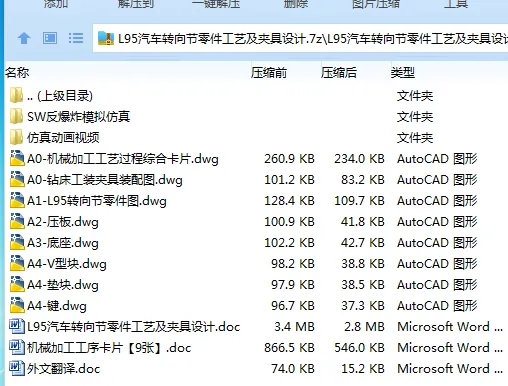
Task: Click the 3.4 MB size value
Action: pyautogui.click(x=294, y=327)
